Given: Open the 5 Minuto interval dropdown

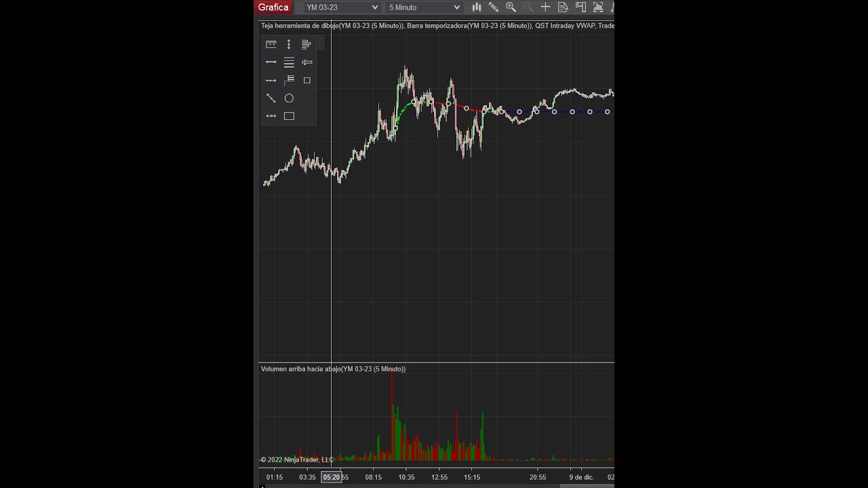Looking at the screenshot, I should point(424,7).
